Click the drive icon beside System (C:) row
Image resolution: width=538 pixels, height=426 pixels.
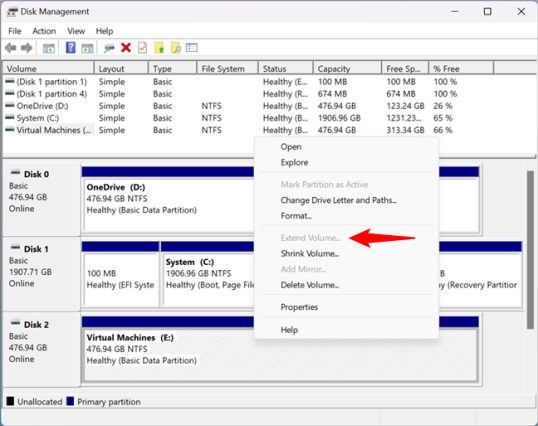click(10, 117)
